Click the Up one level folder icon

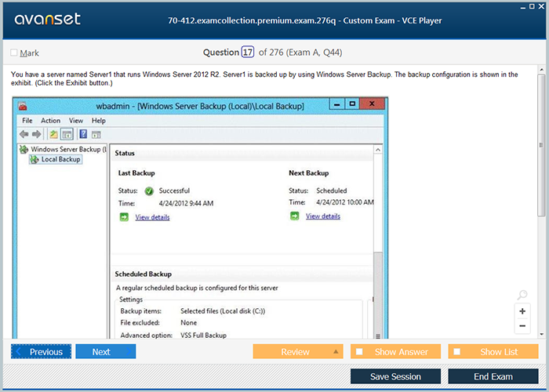tap(53, 134)
